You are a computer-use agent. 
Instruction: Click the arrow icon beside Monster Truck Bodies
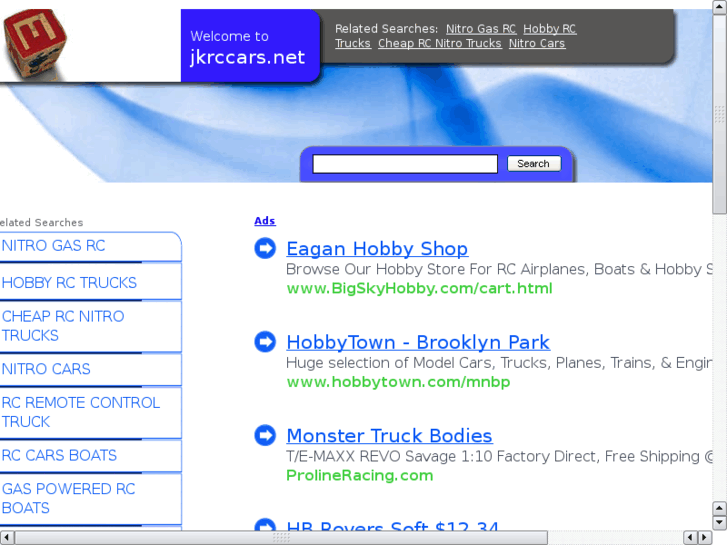[x=265, y=435]
